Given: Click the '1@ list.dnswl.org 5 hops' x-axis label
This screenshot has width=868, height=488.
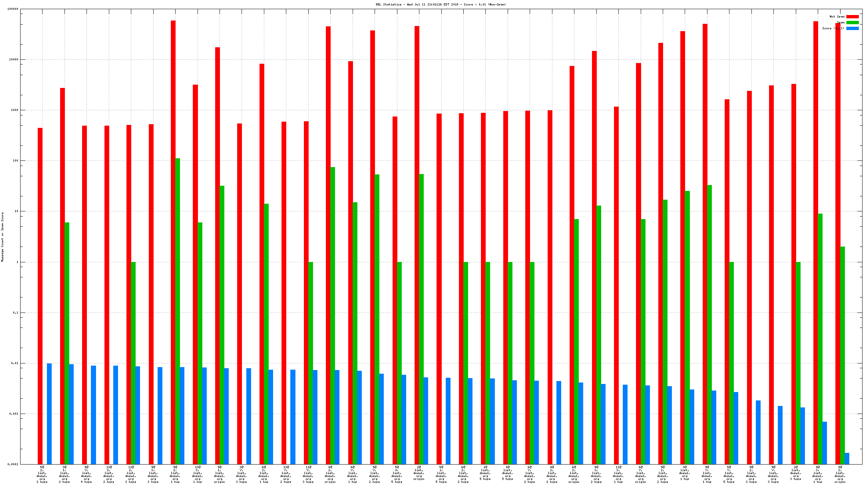Looking at the screenshot, I should [x=485, y=473].
